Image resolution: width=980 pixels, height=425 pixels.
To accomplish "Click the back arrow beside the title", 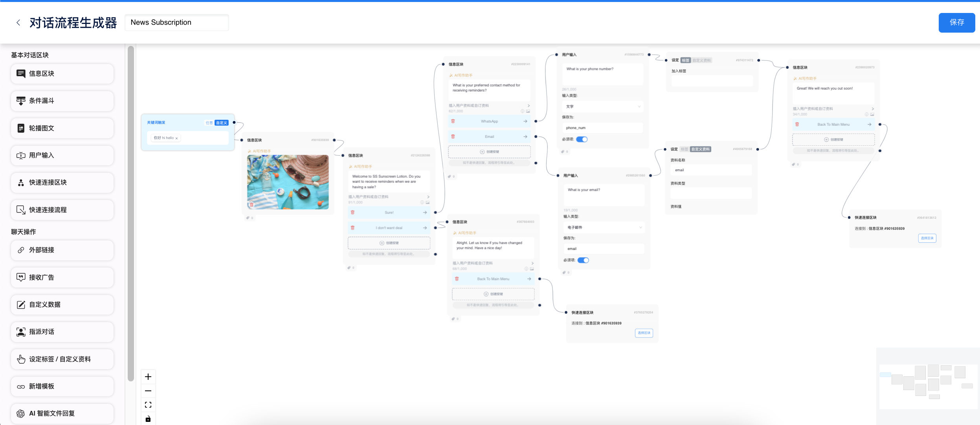I will coord(18,22).
